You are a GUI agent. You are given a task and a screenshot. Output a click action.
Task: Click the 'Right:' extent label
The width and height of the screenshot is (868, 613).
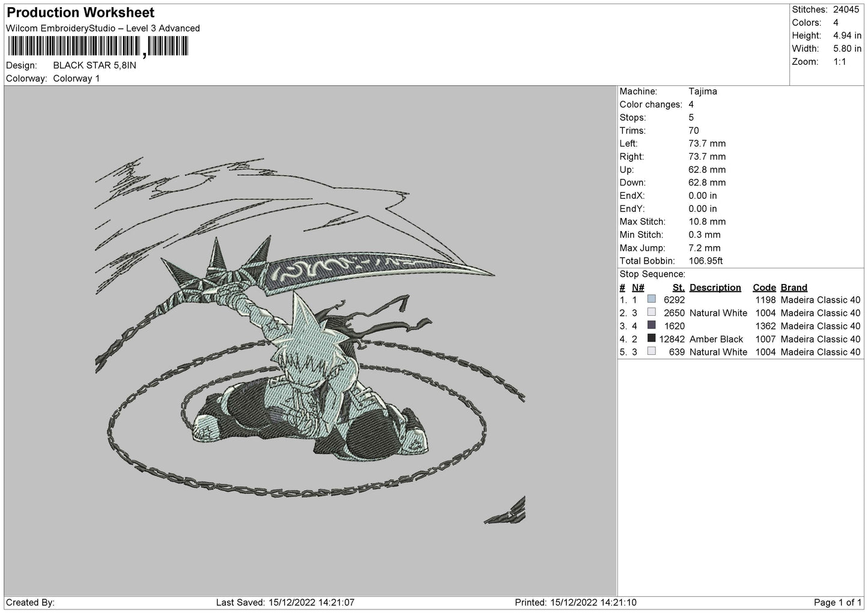tap(632, 157)
